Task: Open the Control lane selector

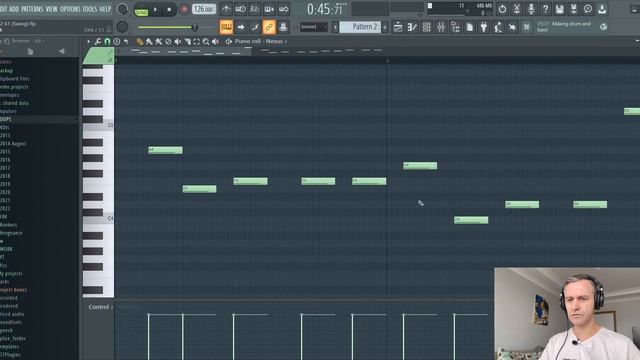Action: pyautogui.click(x=101, y=307)
